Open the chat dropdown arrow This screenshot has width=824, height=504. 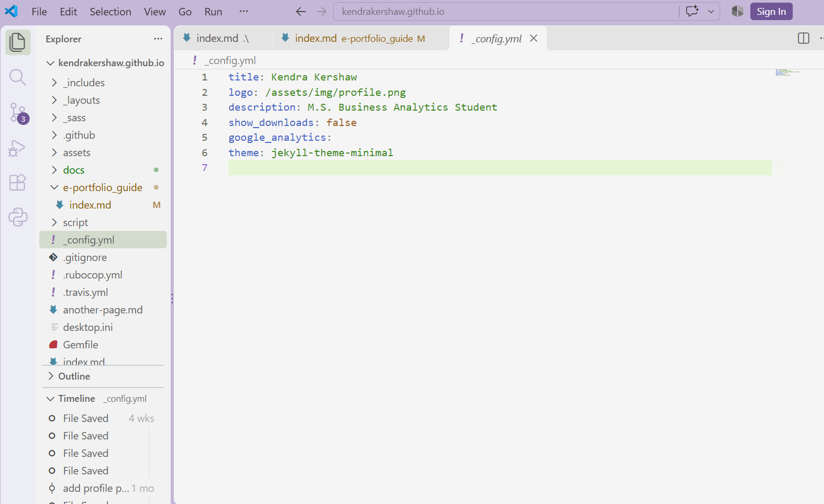[x=711, y=11]
